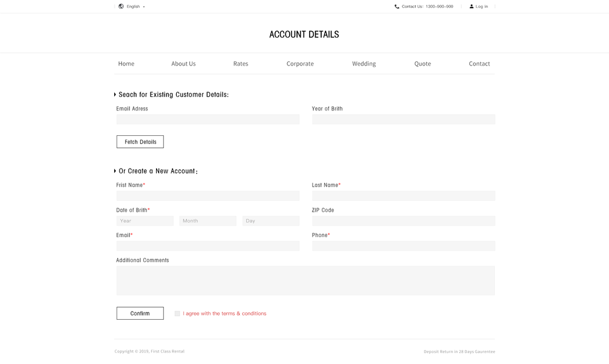Click the Log in link
This screenshot has height=364, width=609.
coord(481,6)
